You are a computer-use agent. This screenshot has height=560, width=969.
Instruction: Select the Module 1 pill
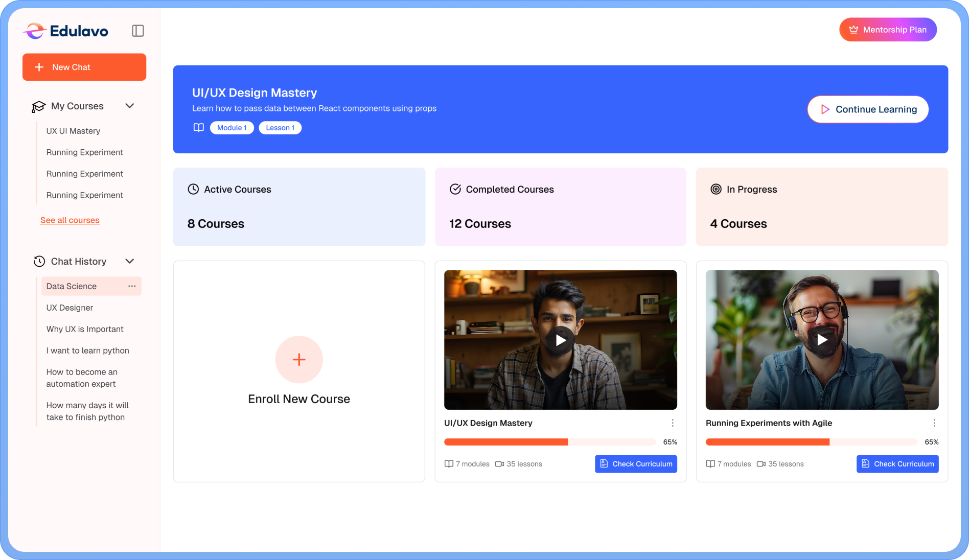click(232, 128)
